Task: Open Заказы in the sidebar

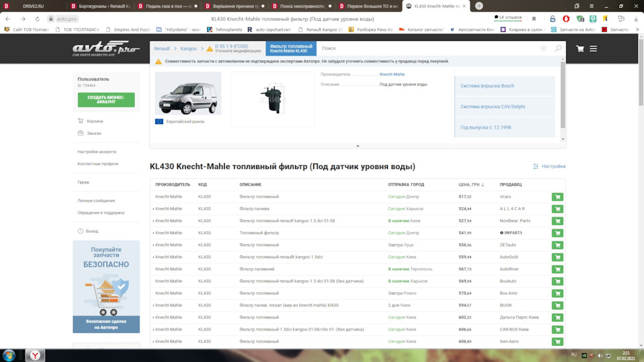Action: pos(93,133)
